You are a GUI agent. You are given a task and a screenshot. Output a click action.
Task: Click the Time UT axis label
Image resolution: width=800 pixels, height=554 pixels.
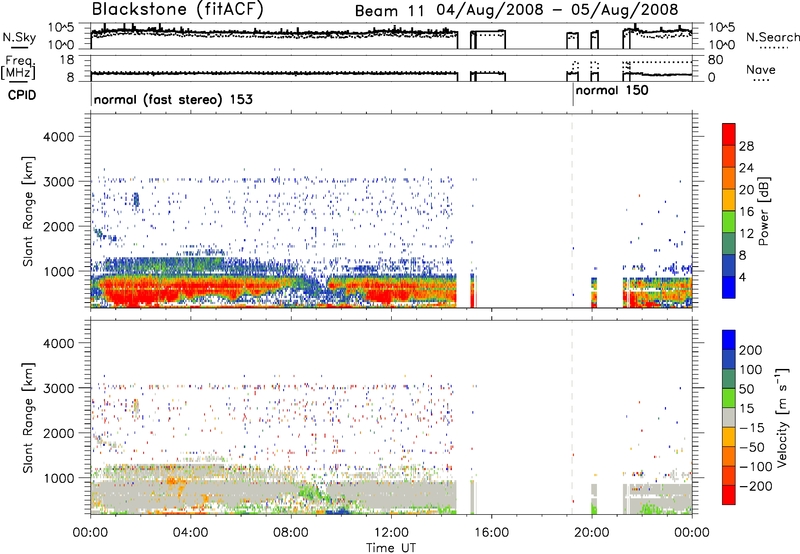[x=391, y=547]
